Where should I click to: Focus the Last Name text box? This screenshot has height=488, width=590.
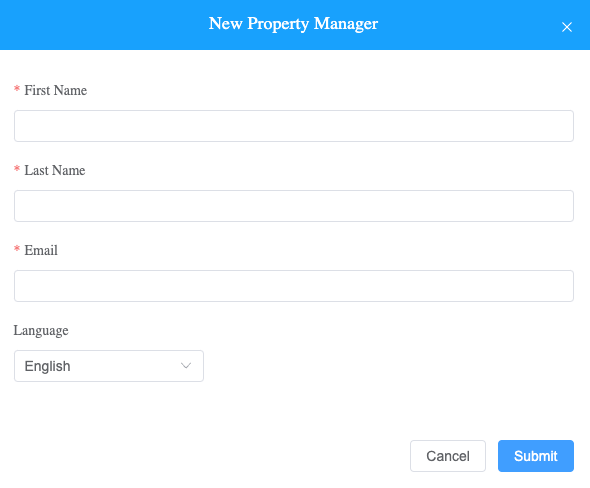pyautogui.click(x=294, y=206)
